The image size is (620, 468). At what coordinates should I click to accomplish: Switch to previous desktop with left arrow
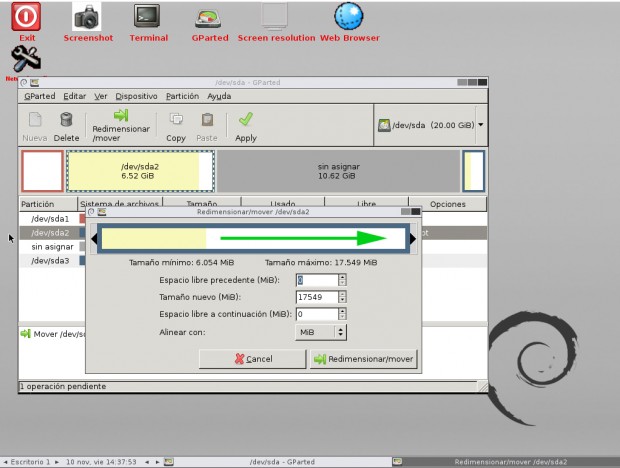pyautogui.click(x=5, y=462)
